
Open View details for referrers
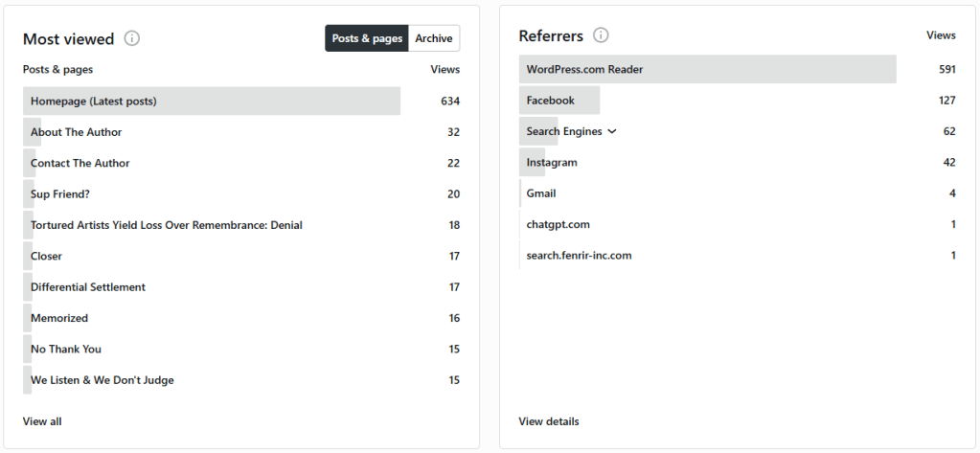tap(549, 421)
